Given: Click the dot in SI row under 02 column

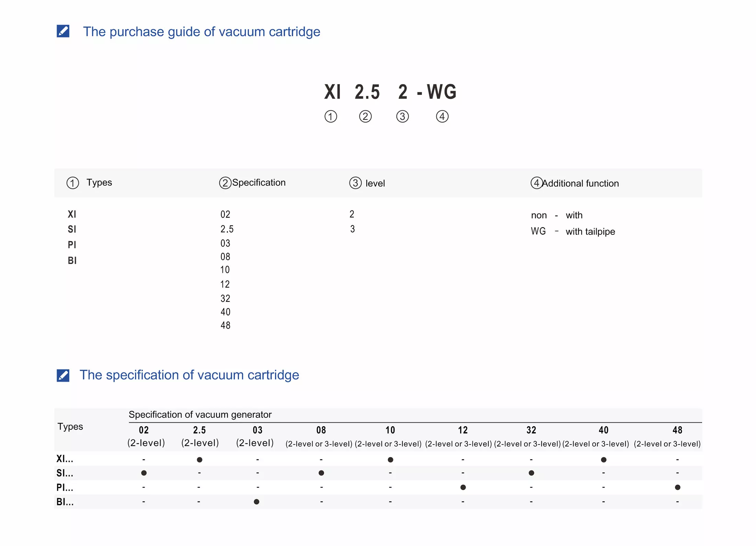Looking at the screenshot, I should (144, 473).
